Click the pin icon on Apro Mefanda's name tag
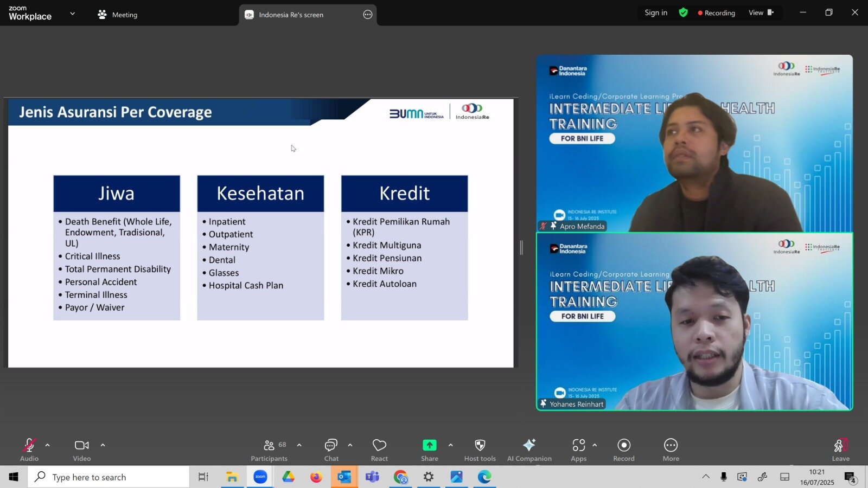The image size is (868, 488). (x=554, y=226)
